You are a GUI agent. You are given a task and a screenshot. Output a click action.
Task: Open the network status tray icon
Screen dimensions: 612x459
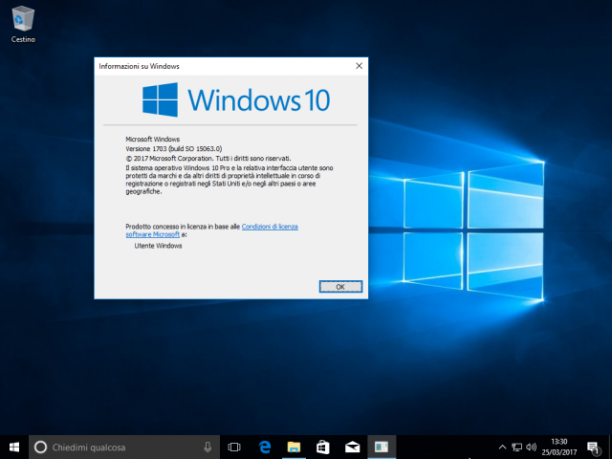[x=517, y=447]
